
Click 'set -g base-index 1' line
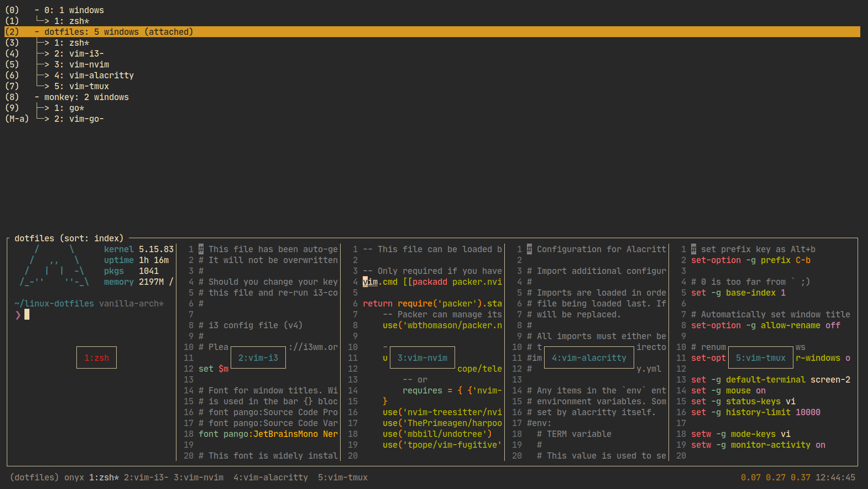click(739, 292)
